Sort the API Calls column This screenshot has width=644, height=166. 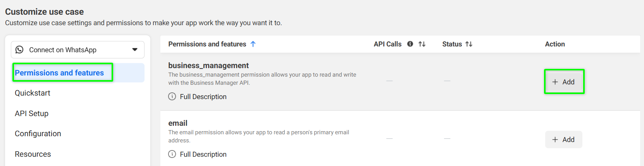[x=422, y=44]
